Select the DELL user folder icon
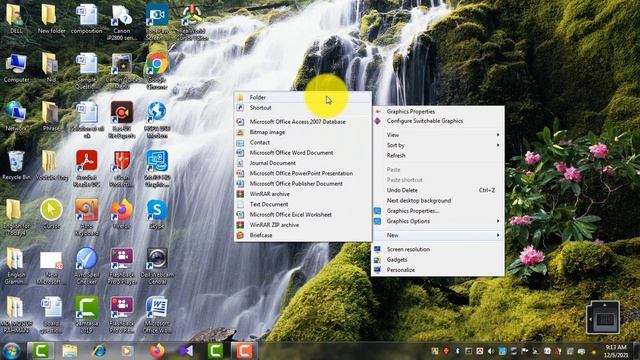 coord(16,18)
